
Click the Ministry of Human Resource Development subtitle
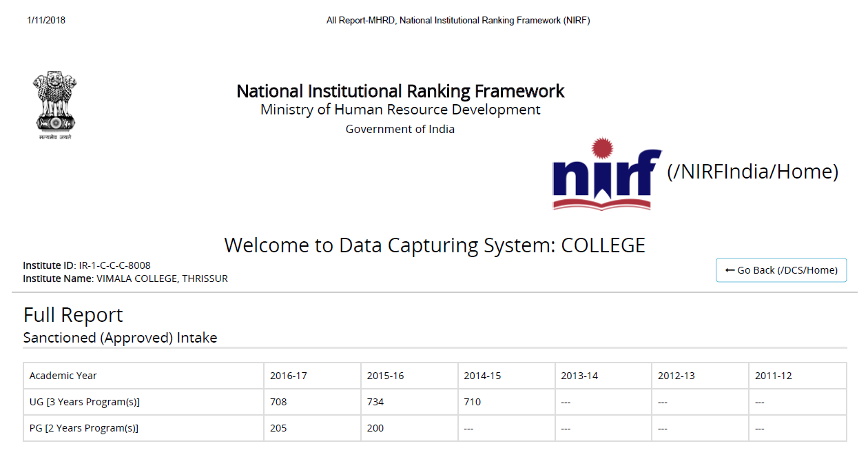[x=400, y=110]
